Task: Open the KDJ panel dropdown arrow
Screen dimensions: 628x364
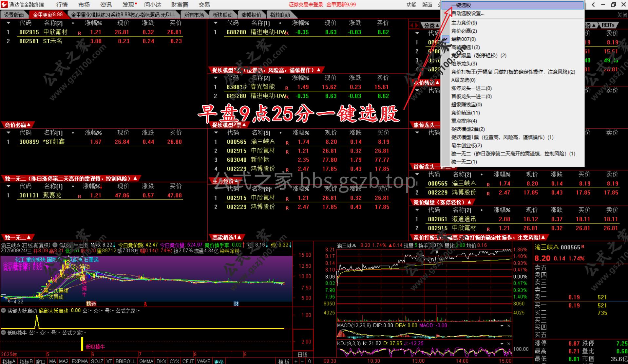Action: 502,344
